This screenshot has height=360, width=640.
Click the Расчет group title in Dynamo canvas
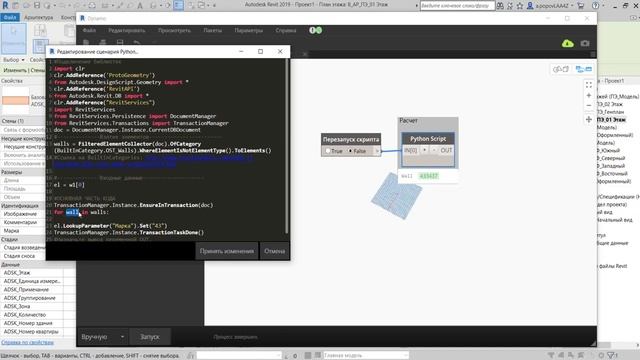pos(408,120)
